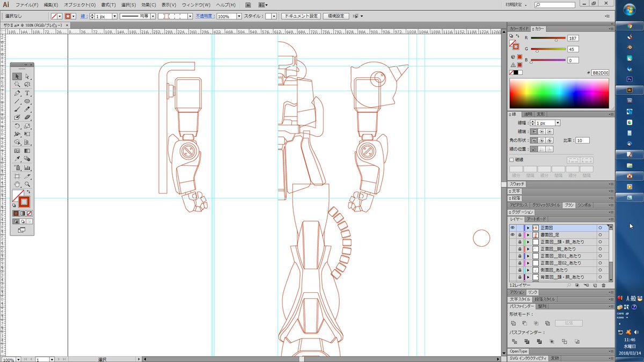644x362 pixels.
Task: Switch to the シンボル tab
Action: click(x=584, y=205)
